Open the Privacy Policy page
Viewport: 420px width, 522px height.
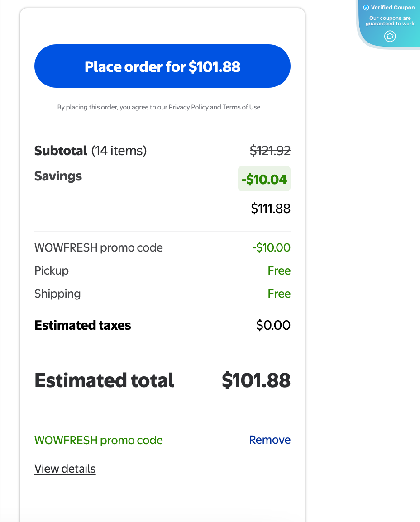click(x=189, y=107)
